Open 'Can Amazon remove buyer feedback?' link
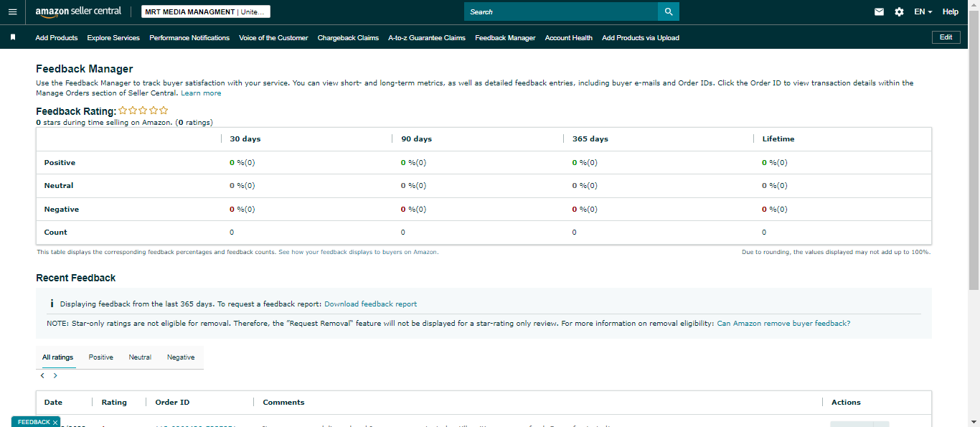 tap(783, 324)
